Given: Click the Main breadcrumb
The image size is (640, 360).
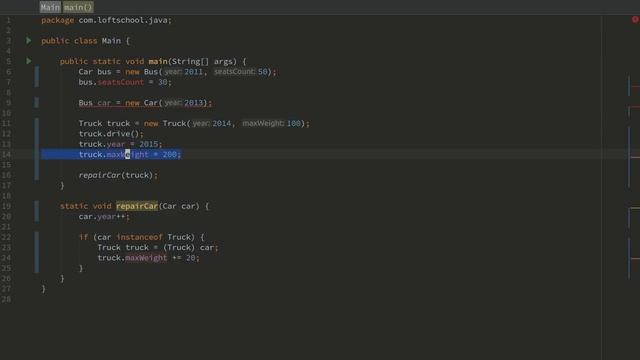Looking at the screenshot, I should pos(50,7).
